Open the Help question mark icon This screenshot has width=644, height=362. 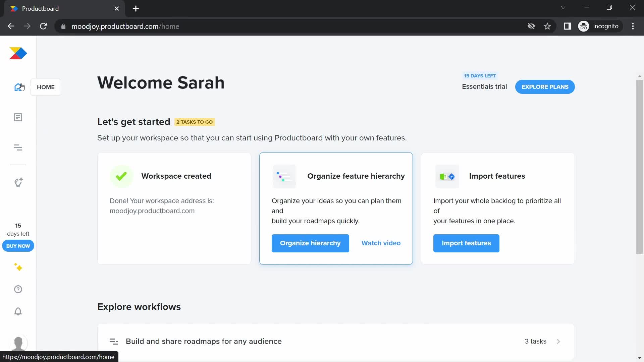point(18,289)
